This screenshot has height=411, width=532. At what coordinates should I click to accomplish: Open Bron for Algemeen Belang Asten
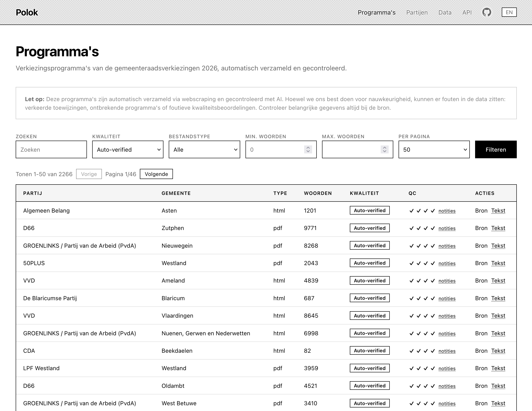pos(481,211)
